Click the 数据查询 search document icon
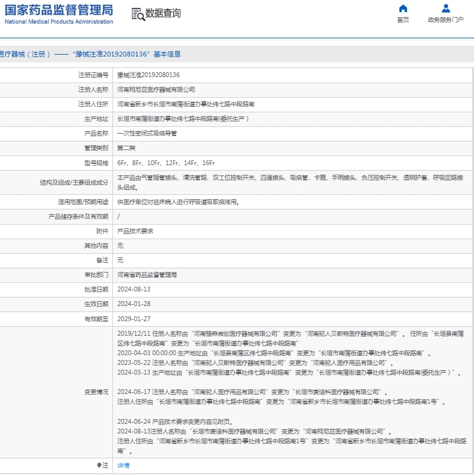 tap(139, 14)
